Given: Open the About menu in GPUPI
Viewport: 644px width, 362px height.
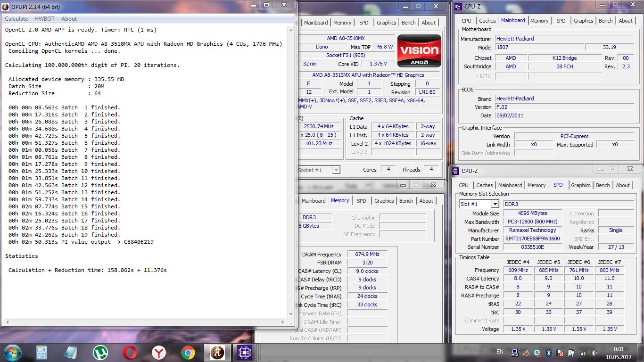Looking at the screenshot, I should pos(69,19).
